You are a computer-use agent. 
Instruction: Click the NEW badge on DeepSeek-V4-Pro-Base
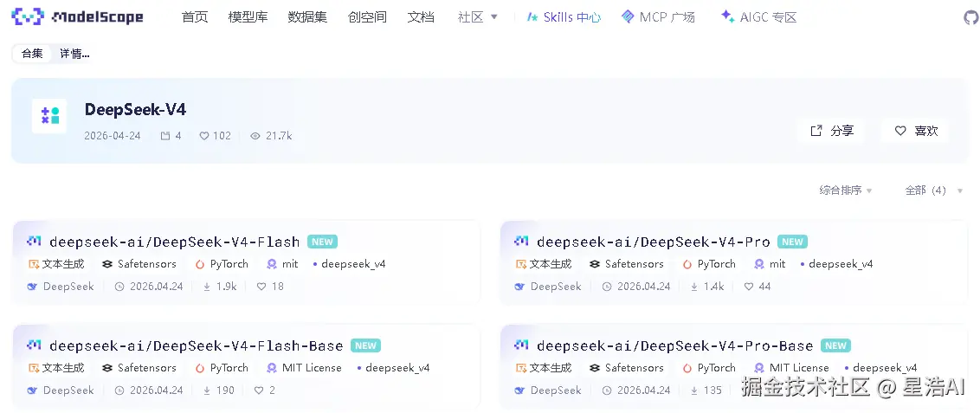point(836,345)
